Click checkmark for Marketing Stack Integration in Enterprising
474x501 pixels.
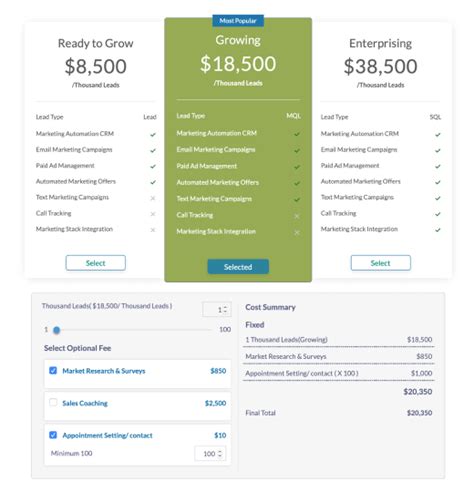point(438,230)
